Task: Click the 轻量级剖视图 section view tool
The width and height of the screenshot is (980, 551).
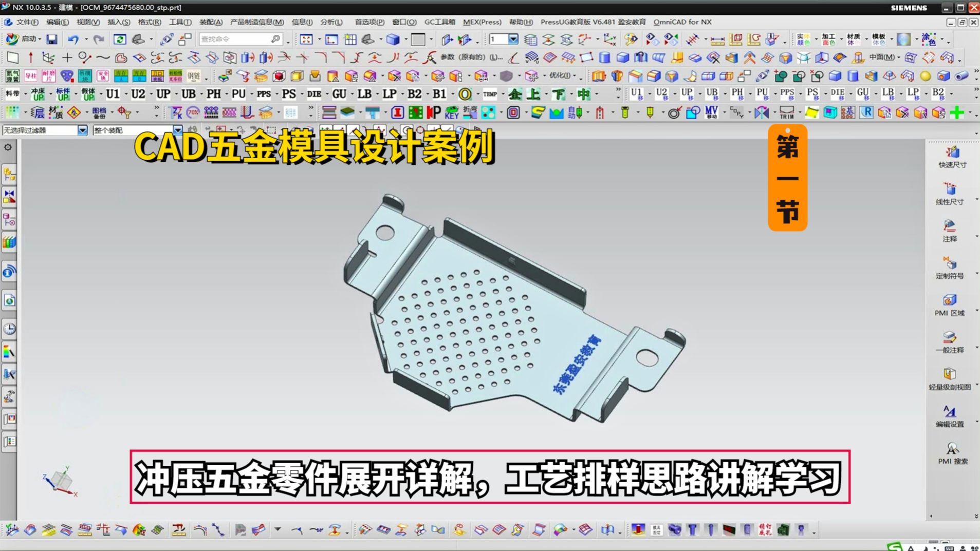Action: [x=950, y=379]
